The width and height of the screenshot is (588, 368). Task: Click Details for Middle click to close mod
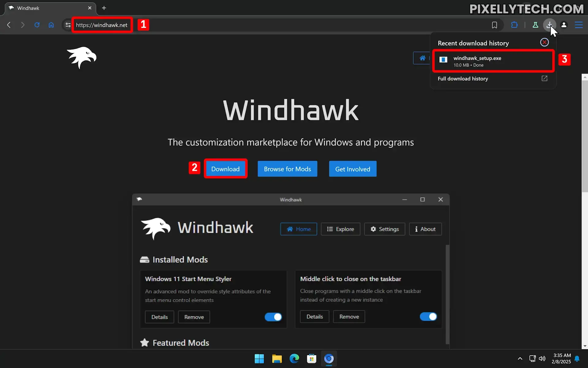click(x=315, y=316)
